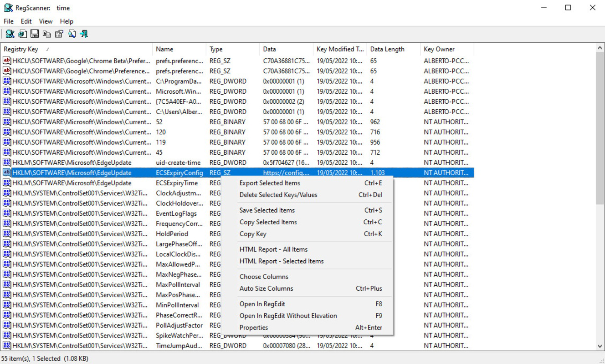Select the MaxPosPhase... name cell
Image resolution: width=605 pixels, height=364 pixels.
point(179,295)
